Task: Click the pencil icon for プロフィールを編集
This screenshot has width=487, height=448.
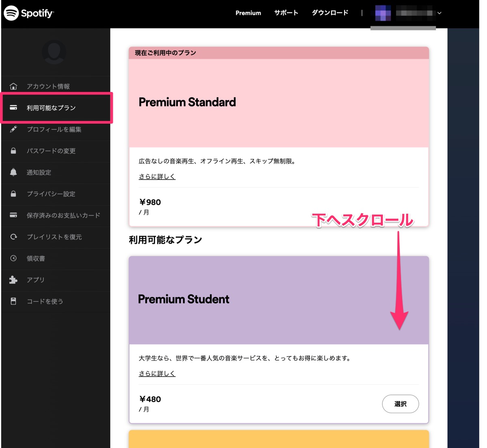Action: [13, 129]
